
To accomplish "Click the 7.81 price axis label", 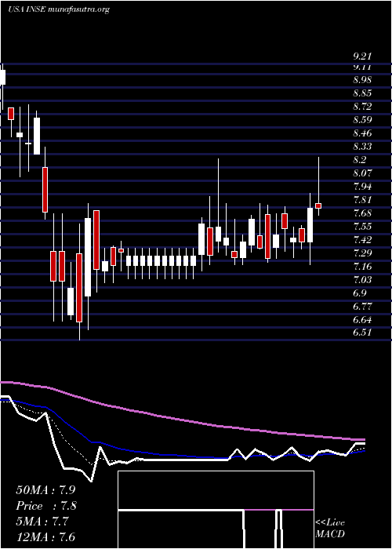I will tap(362, 199).
